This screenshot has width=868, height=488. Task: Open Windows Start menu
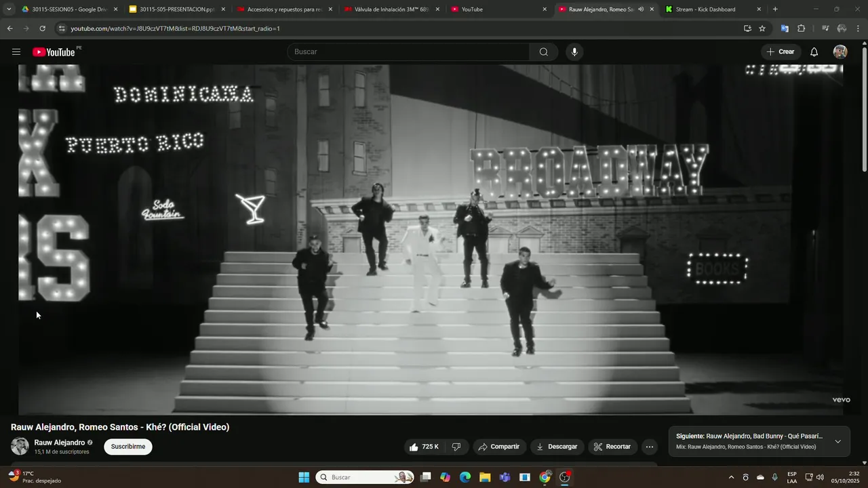[x=304, y=477]
